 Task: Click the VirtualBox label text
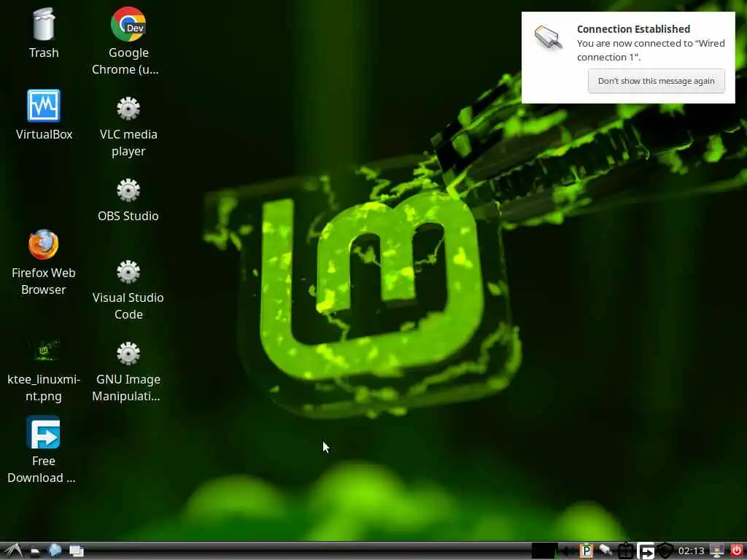click(44, 134)
